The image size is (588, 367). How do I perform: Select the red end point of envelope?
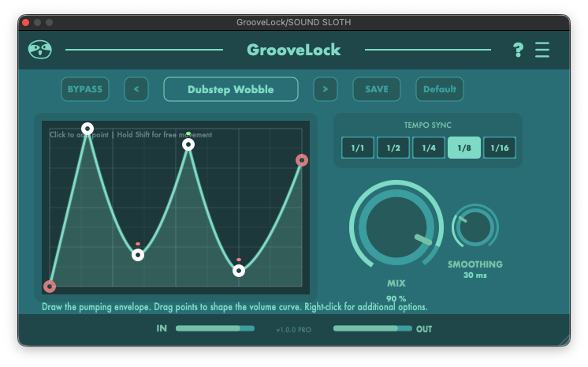point(302,160)
